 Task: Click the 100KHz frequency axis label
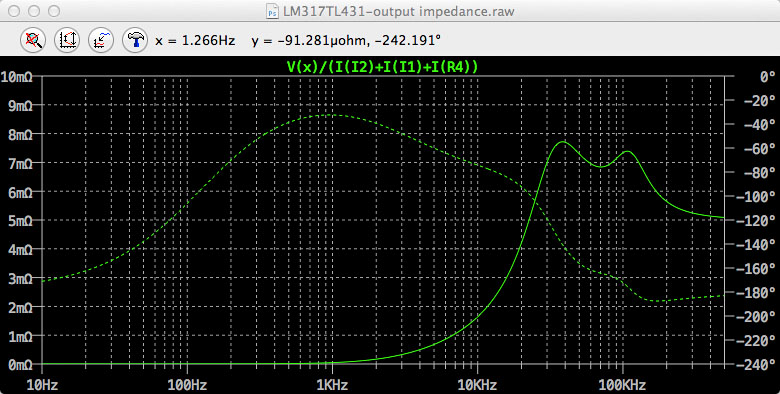pyautogui.click(x=623, y=384)
